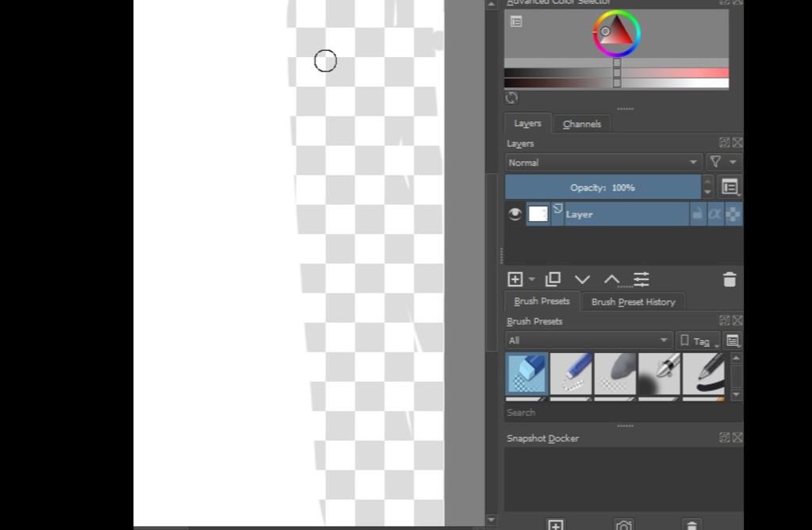Screen dimensions: 812x530
Task: Toggle visibility eye of Layer
Action: pyautogui.click(x=515, y=214)
